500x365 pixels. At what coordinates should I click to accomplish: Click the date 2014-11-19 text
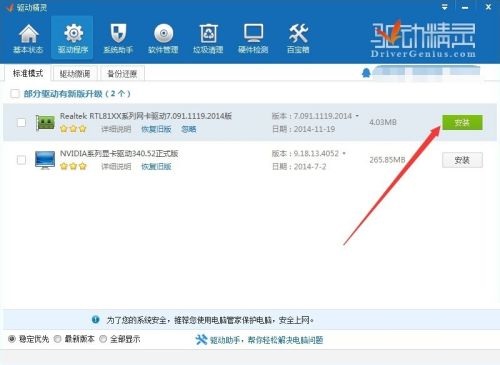304,129
